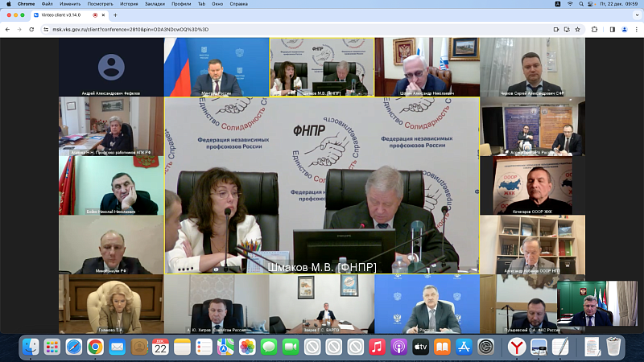Open FaceTime from the Dock

pos(291,348)
